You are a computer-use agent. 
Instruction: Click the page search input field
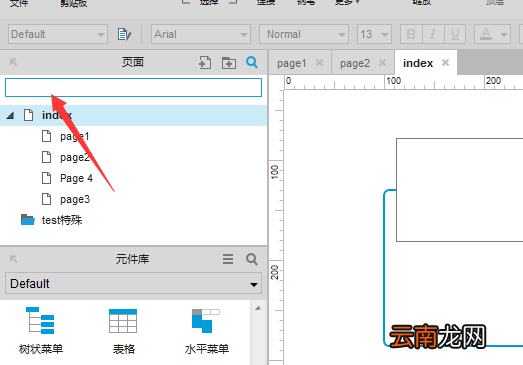(x=133, y=87)
